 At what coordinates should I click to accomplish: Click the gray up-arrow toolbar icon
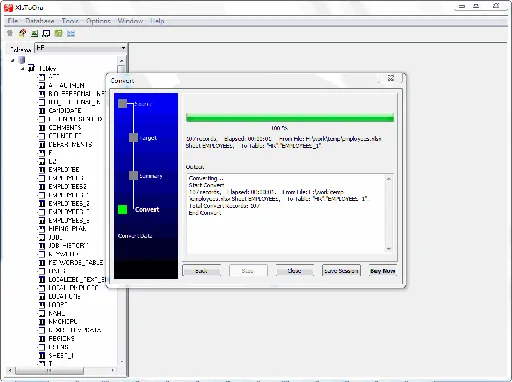[x=10, y=33]
